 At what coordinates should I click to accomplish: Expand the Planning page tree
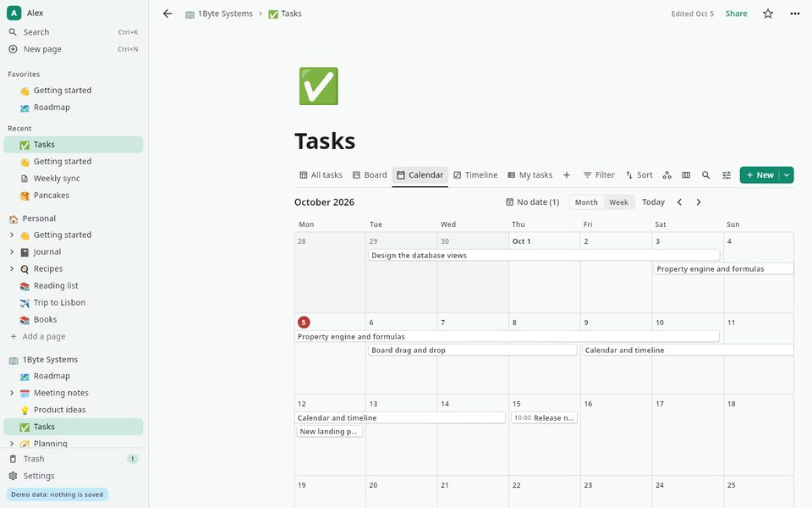coord(12,444)
